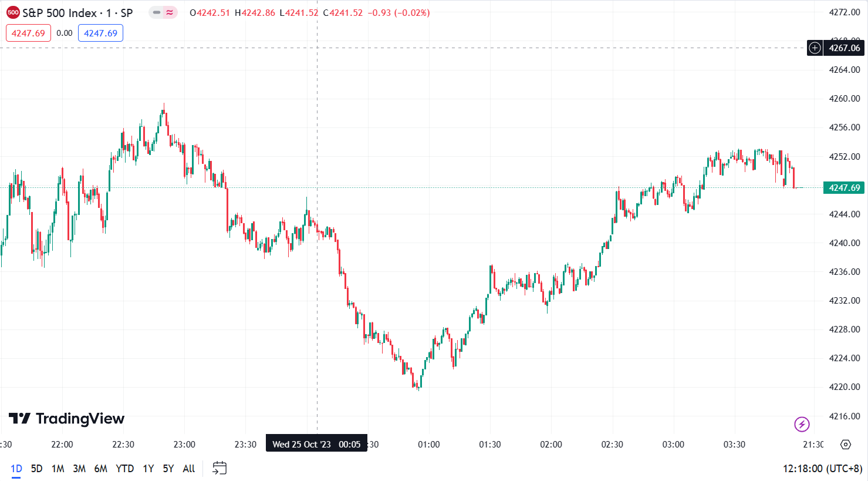
Task: Click the red sell price 4247.69 button
Action: coord(28,33)
